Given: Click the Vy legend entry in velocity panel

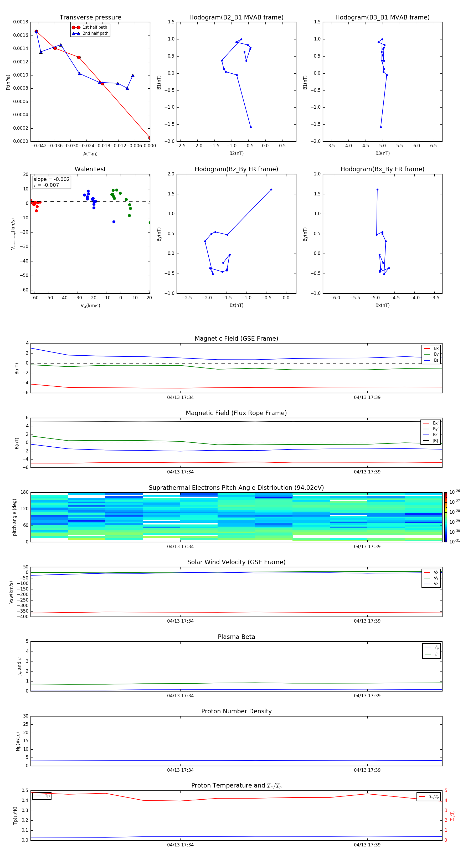Looking at the screenshot, I should pyautogui.click(x=431, y=578).
